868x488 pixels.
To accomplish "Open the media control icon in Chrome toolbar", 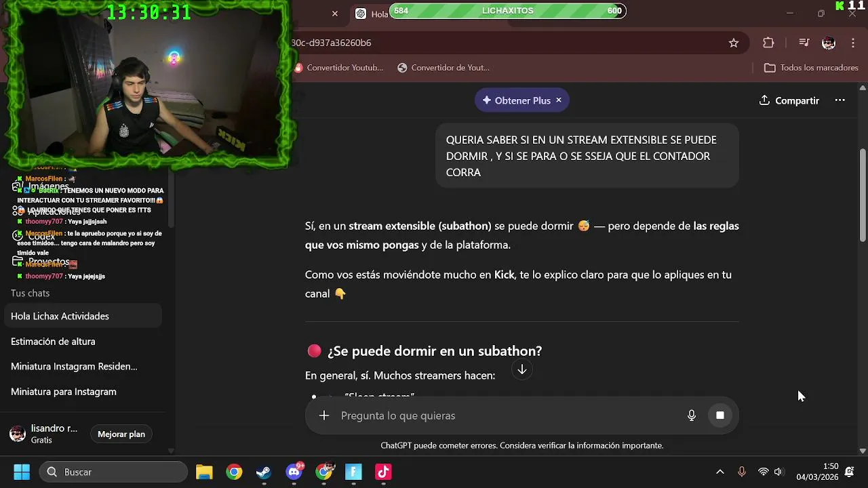I will pyautogui.click(x=804, y=43).
